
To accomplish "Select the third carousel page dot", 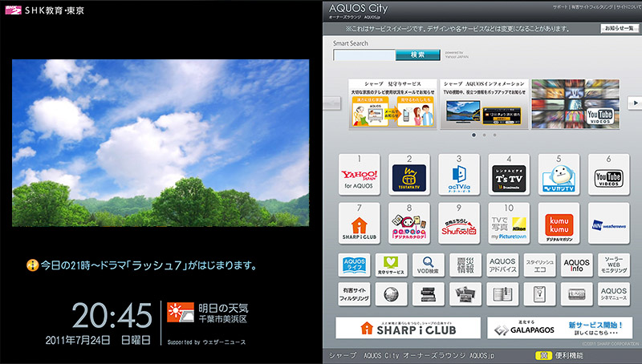I will (494, 135).
